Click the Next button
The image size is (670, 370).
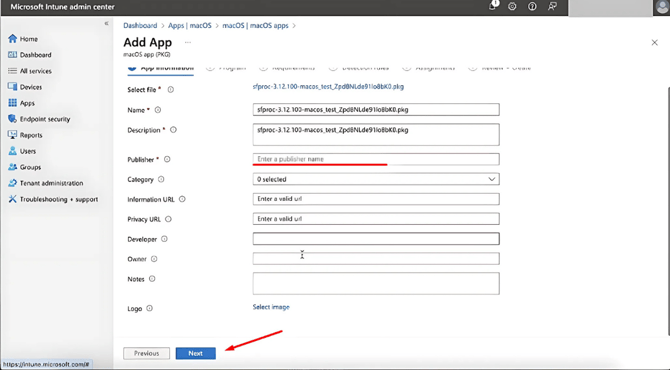[196, 353]
